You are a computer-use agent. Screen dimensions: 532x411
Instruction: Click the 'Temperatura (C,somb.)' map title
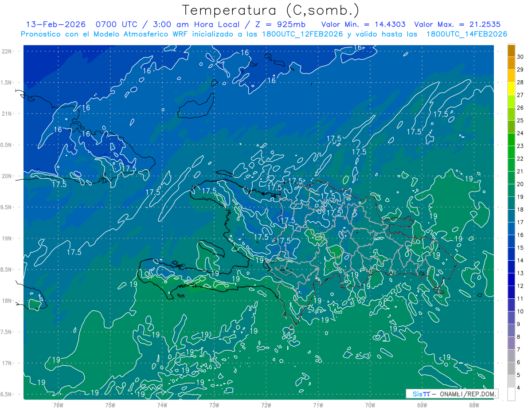(271, 10)
